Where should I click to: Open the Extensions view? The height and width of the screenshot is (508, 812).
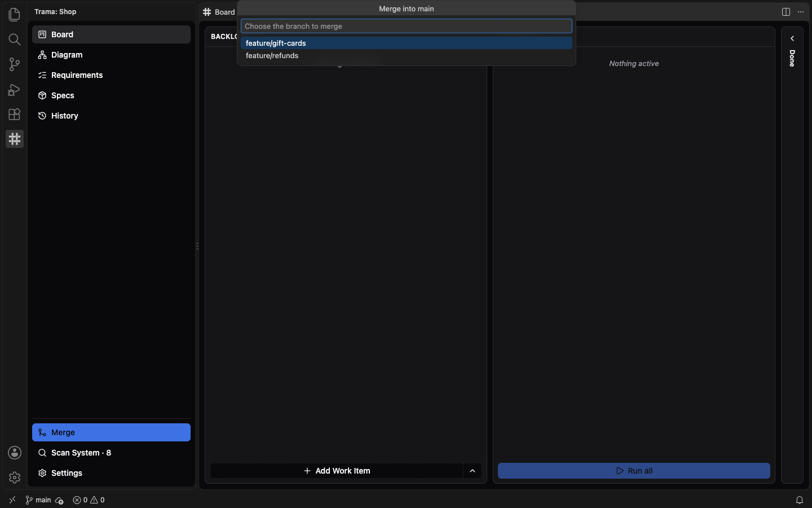pyautogui.click(x=15, y=114)
